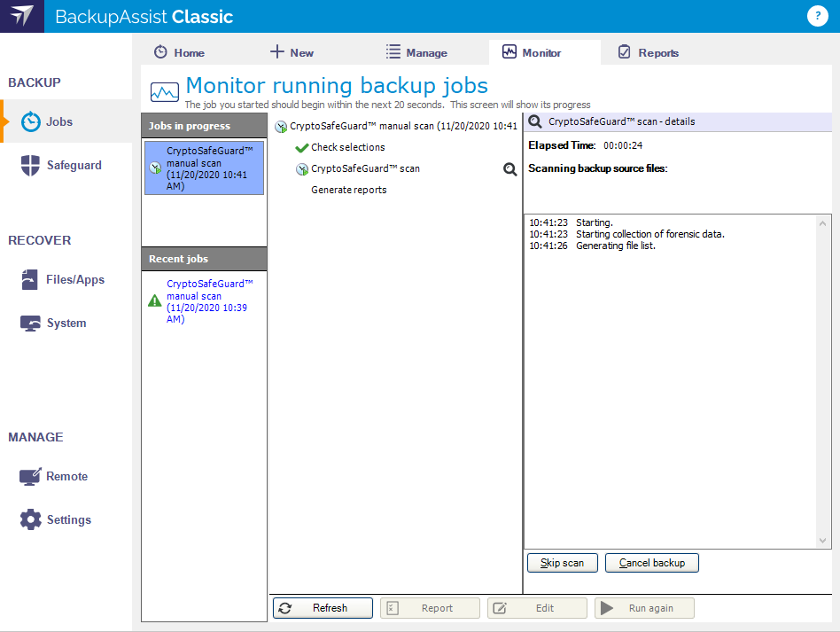Click the magnifier icon on CryptoSafeGuard scan row
Viewport: 840px width, 632px height.
point(510,169)
